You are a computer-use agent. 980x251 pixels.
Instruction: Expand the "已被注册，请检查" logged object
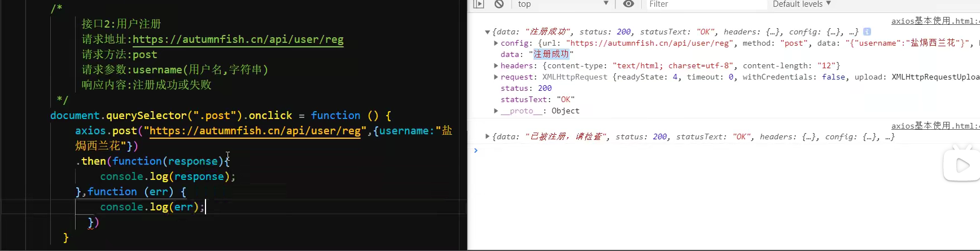[487, 136]
